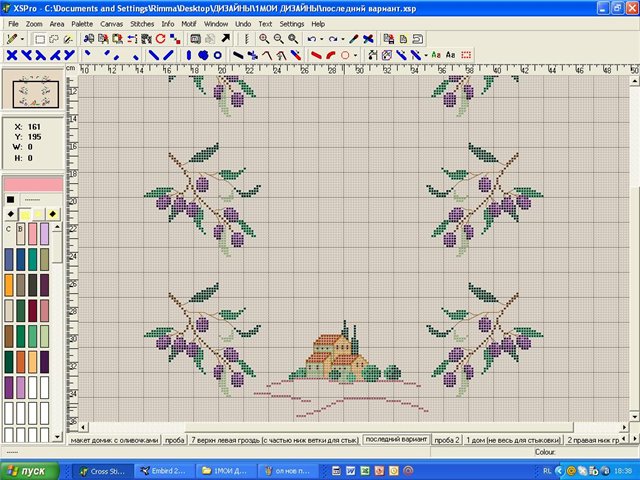Image resolution: width=640 pixels, height=480 pixels.
Task: Switch to 'макет домик с оливочками' tab
Action: (x=113, y=440)
